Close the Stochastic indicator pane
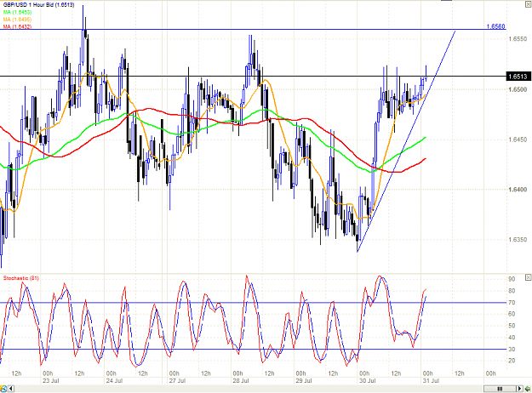 529,277
